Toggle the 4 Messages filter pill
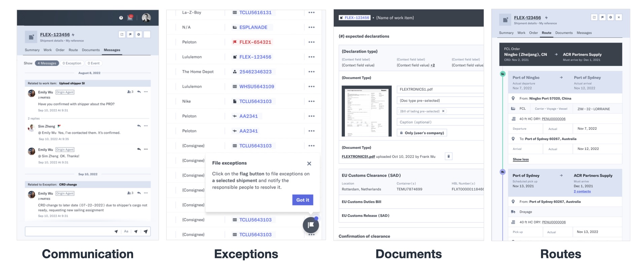 click(47, 63)
